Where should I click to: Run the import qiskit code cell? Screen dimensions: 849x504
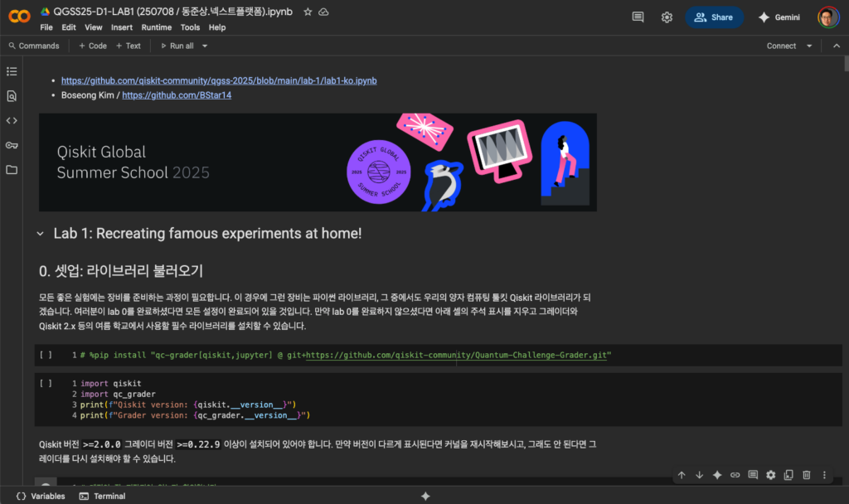pos(46,383)
